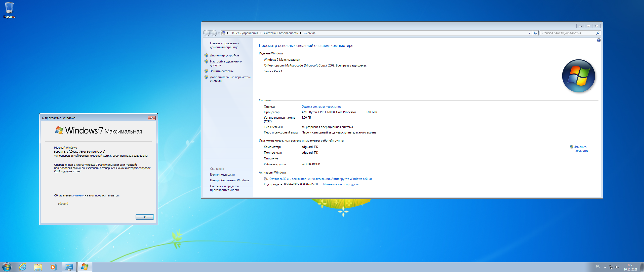Click the shield icon beside 'Изменить параметры'

(x=571, y=147)
